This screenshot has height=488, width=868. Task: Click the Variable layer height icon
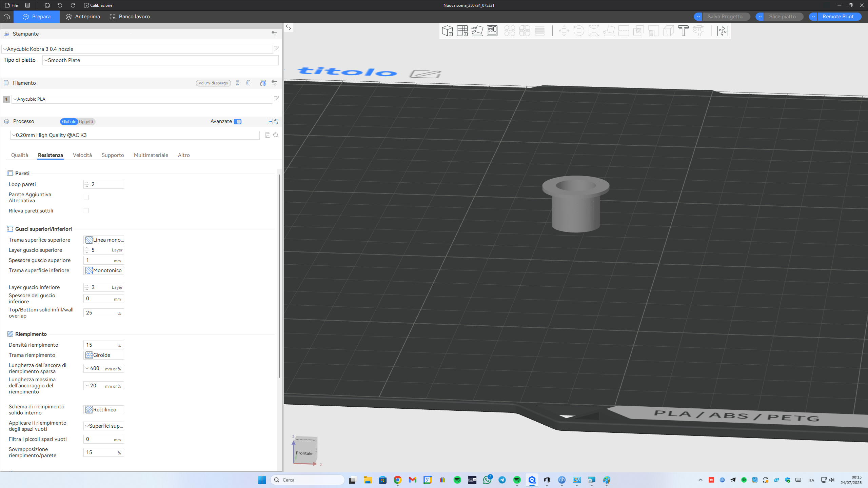pos(539,31)
